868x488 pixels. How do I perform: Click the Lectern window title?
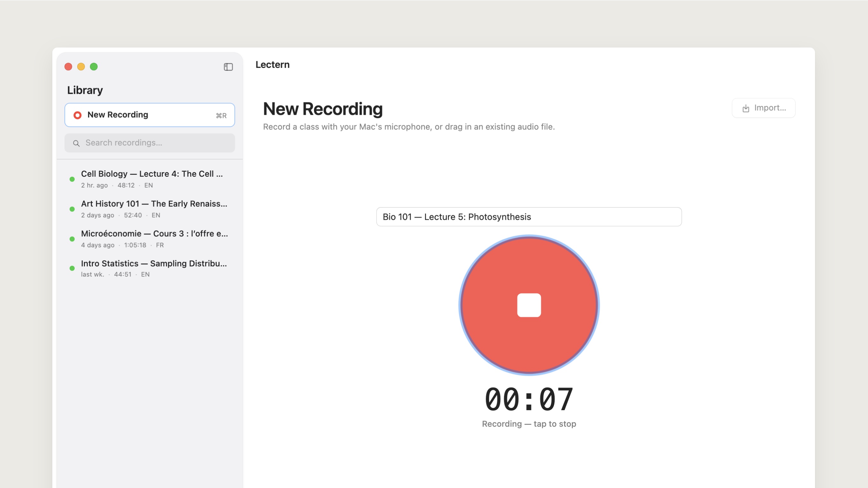pyautogui.click(x=272, y=64)
